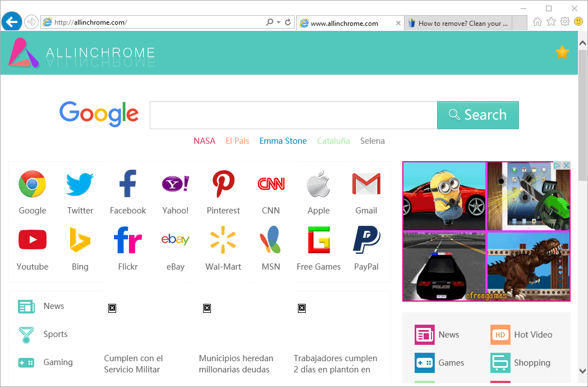This screenshot has height=387, width=588.
Task: Open Shopping in the right sidebar
Action: coord(521,363)
